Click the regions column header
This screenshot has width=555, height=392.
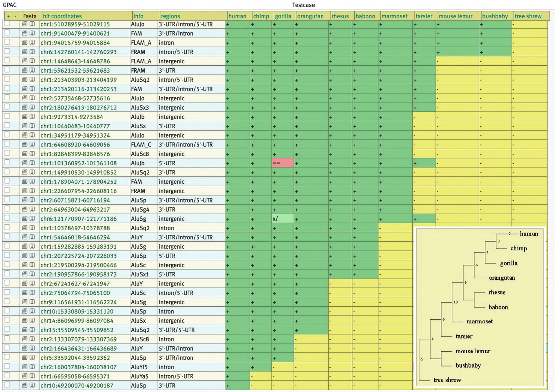pyautogui.click(x=170, y=16)
